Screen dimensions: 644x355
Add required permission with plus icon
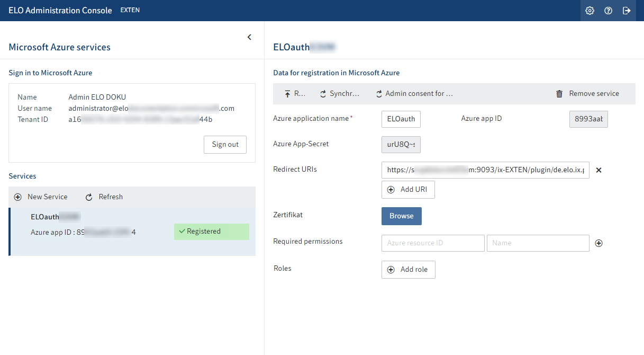(x=599, y=243)
